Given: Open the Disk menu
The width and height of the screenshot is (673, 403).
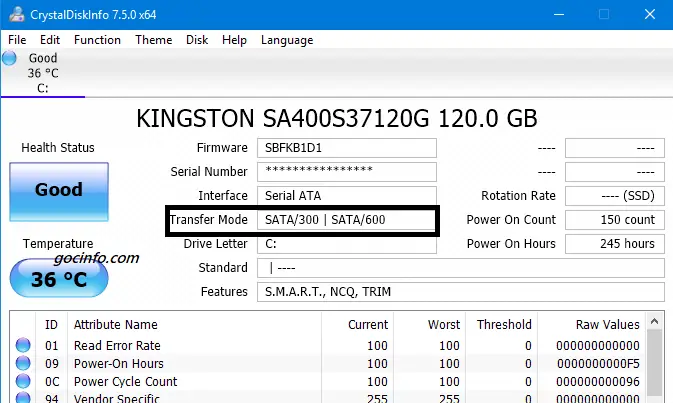Looking at the screenshot, I should tap(197, 40).
